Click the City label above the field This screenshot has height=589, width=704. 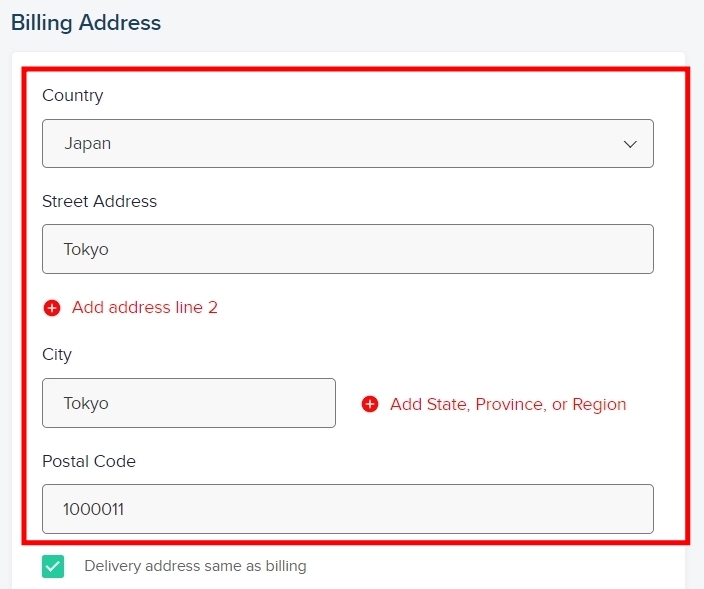pyautogui.click(x=57, y=355)
